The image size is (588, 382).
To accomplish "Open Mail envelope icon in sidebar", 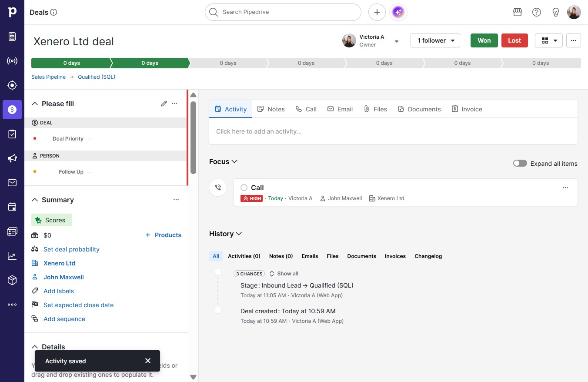I will (x=12, y=183).
